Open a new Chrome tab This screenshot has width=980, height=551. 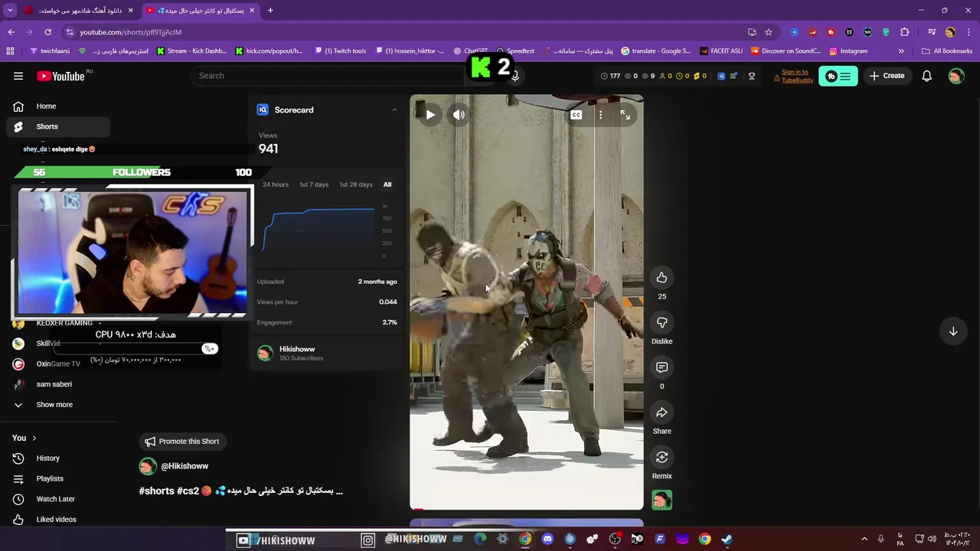(x=270, y=11)
